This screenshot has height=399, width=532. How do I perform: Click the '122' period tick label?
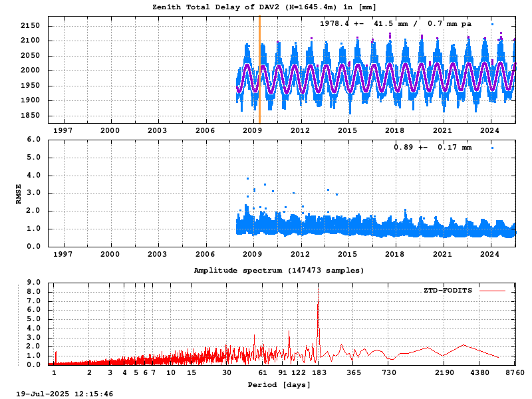[x=299, y=372]
